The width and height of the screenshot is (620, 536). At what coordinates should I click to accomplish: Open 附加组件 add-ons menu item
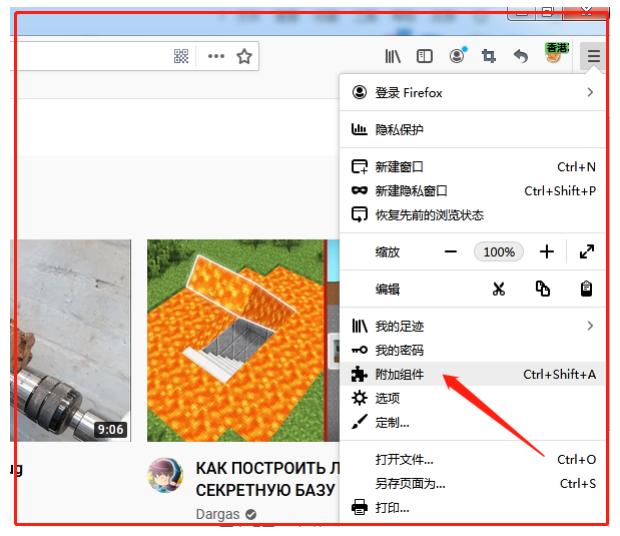400,374
